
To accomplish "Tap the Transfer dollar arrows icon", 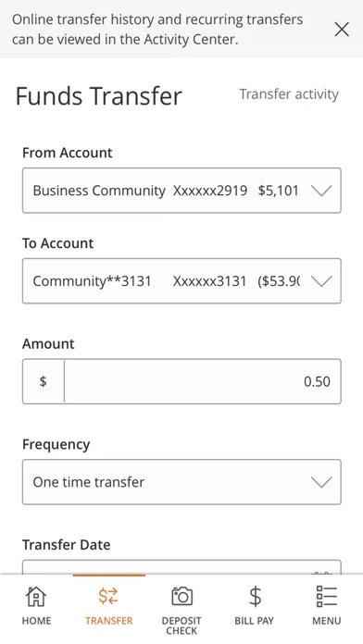I will (x=108, y=597).
